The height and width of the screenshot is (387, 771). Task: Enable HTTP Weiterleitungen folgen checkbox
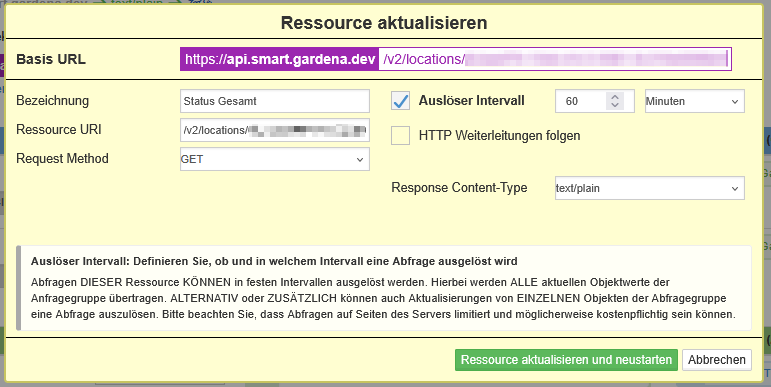pos(400,135)
